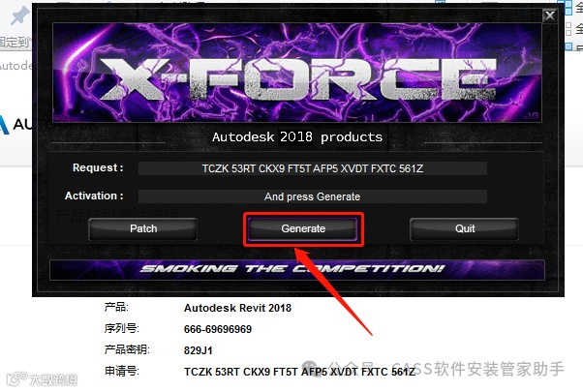583x392 pixels.
Task: Click the invert selection icon below select-none
Action: coord(568,46)
